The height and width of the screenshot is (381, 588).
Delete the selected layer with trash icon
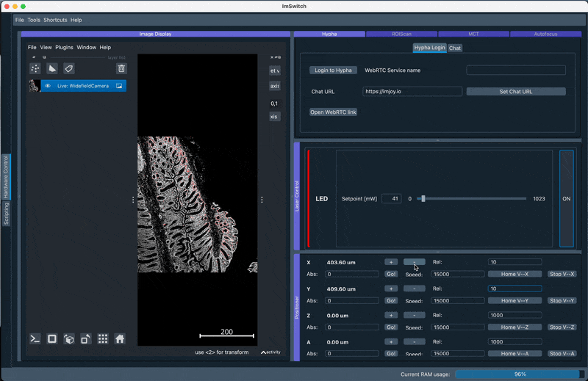tap(121, 68)
